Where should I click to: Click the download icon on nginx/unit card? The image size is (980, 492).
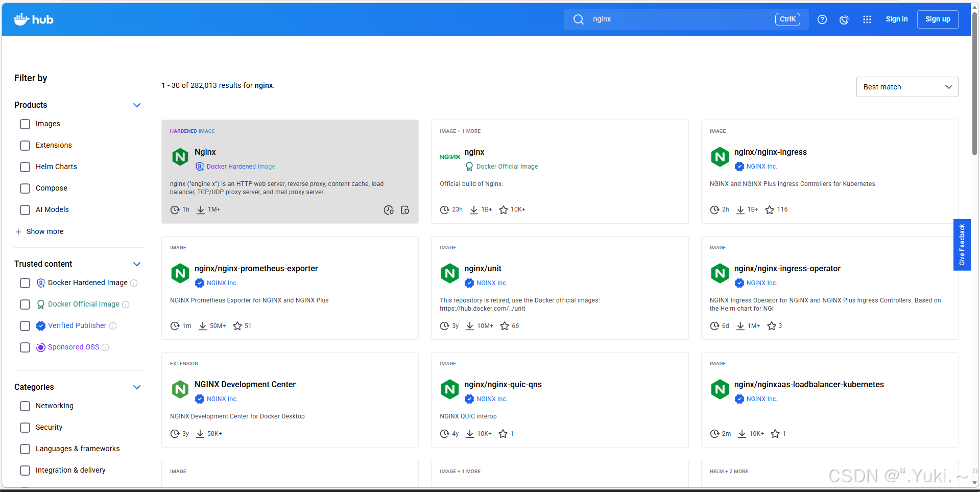click(x=469, y=326)
